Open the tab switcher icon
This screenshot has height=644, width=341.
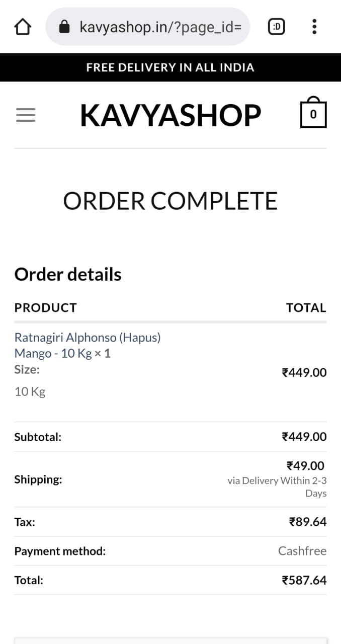click(x=276, y=27)
